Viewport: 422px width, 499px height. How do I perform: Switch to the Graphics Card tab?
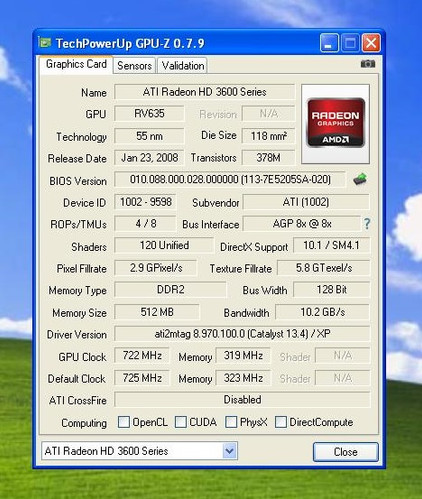pos(76,64)
